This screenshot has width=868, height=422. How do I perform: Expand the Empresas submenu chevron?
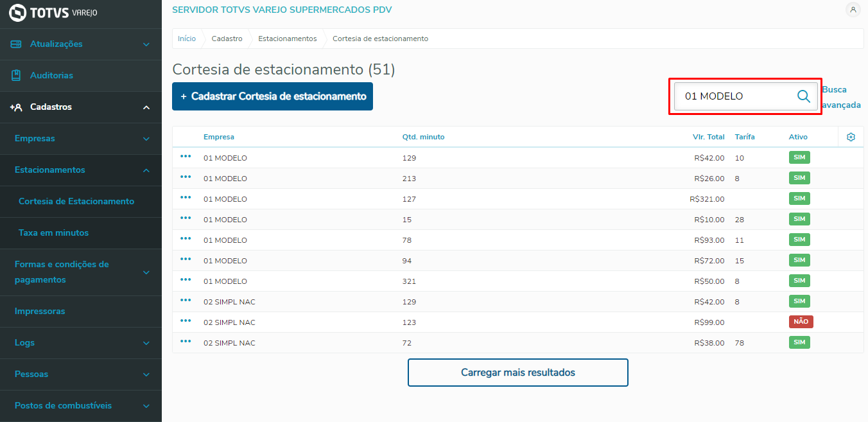click(146, 139)
